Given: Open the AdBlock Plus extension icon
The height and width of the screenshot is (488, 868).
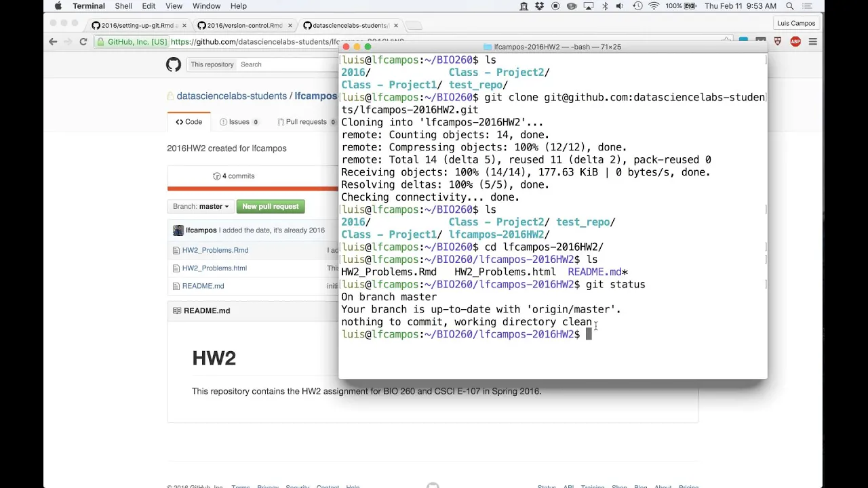Looking at the screenshot, I should point(795,41).
